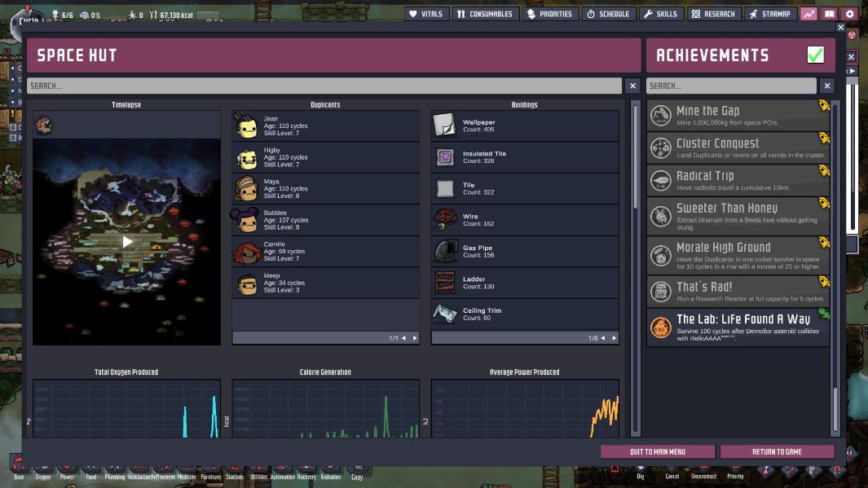
Task: Open the Vitals panel
Action: 425,14
